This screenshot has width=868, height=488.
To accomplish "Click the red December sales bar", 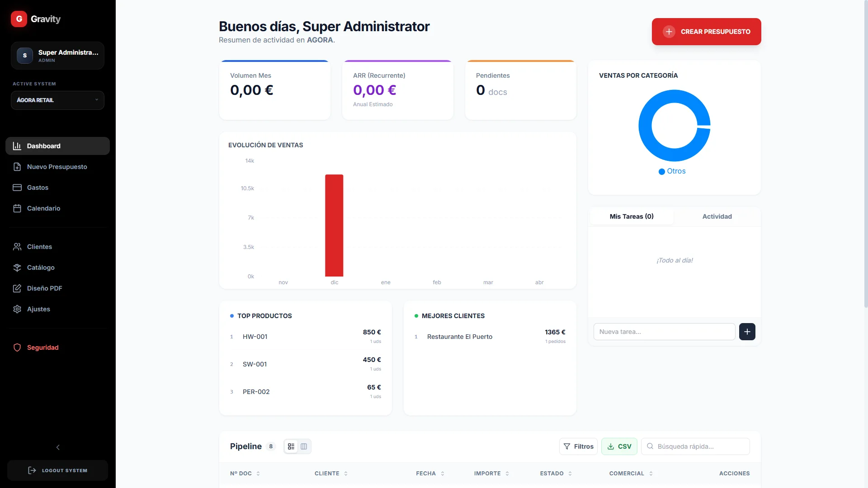I will [334, 225].
